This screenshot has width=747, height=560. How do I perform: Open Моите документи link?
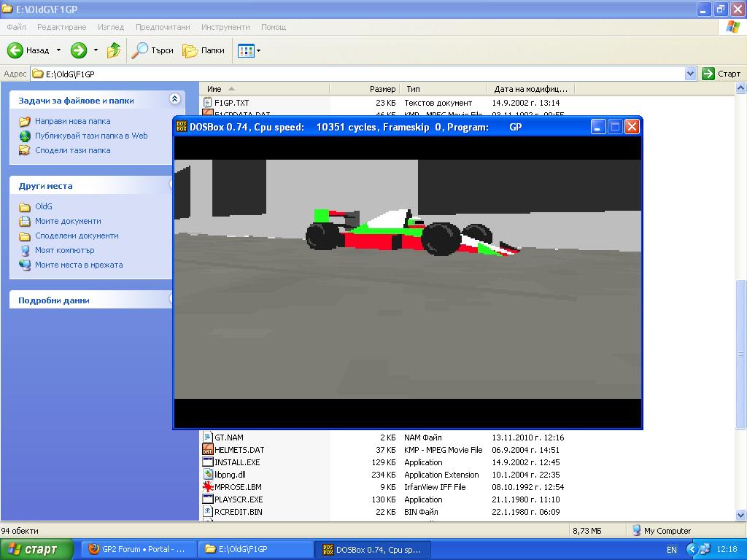(68, 221)
